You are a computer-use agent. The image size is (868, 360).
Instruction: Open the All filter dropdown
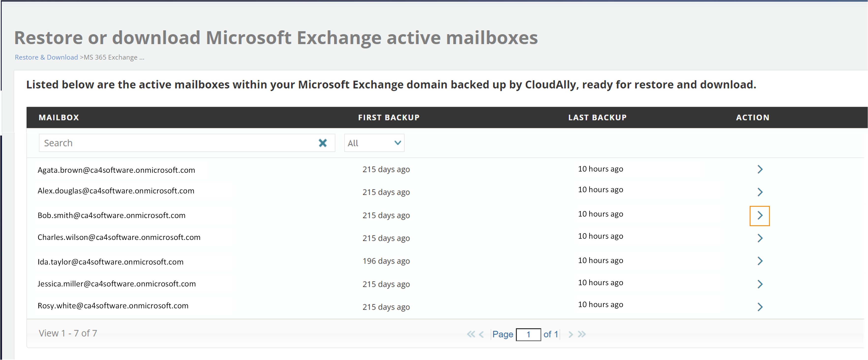374,143
